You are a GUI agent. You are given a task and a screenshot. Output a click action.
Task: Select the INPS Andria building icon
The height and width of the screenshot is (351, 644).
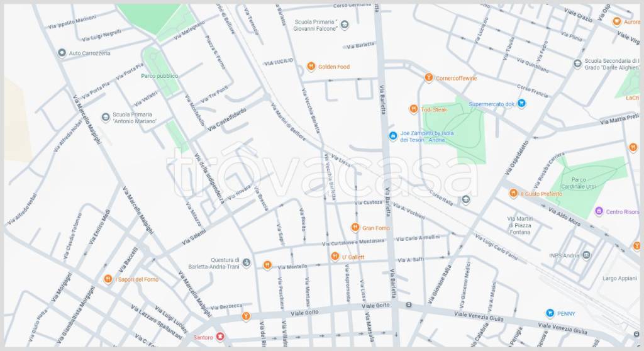[x=587, y=255]
